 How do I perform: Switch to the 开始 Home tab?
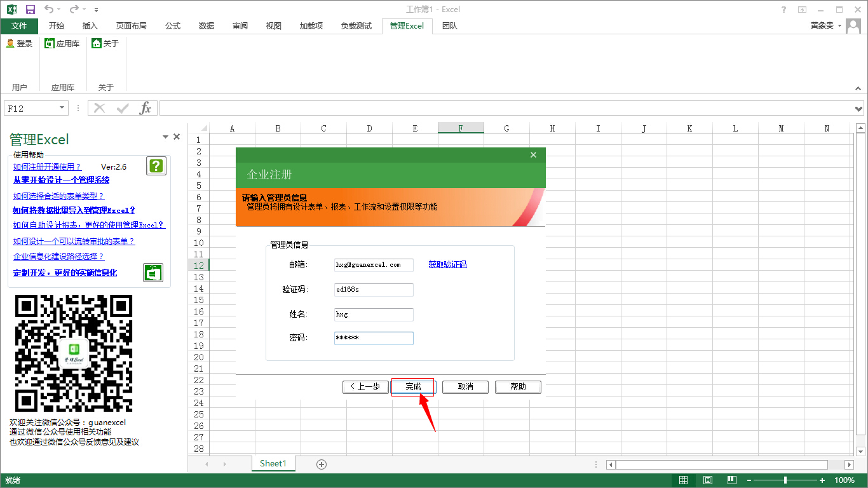(57, 26)
